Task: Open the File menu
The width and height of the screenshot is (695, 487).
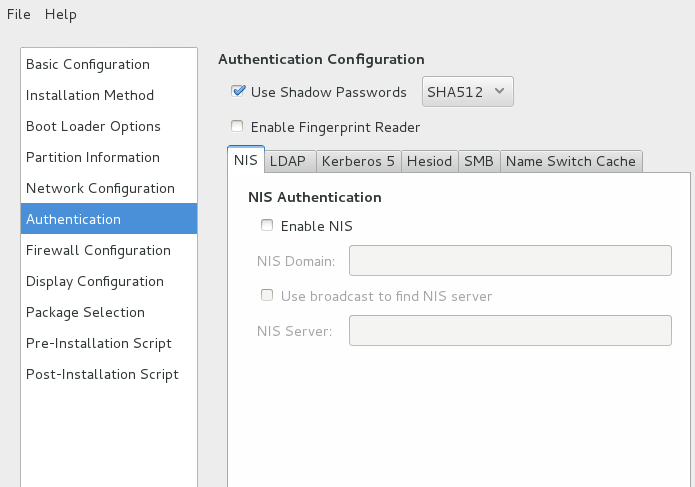Action: (19, 14)
